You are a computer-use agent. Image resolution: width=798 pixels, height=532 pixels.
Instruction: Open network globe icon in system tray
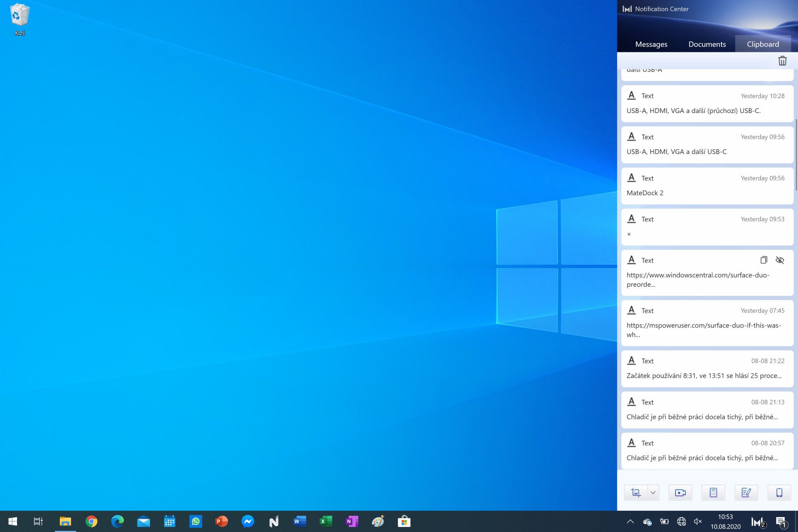(x=681, y=521)
